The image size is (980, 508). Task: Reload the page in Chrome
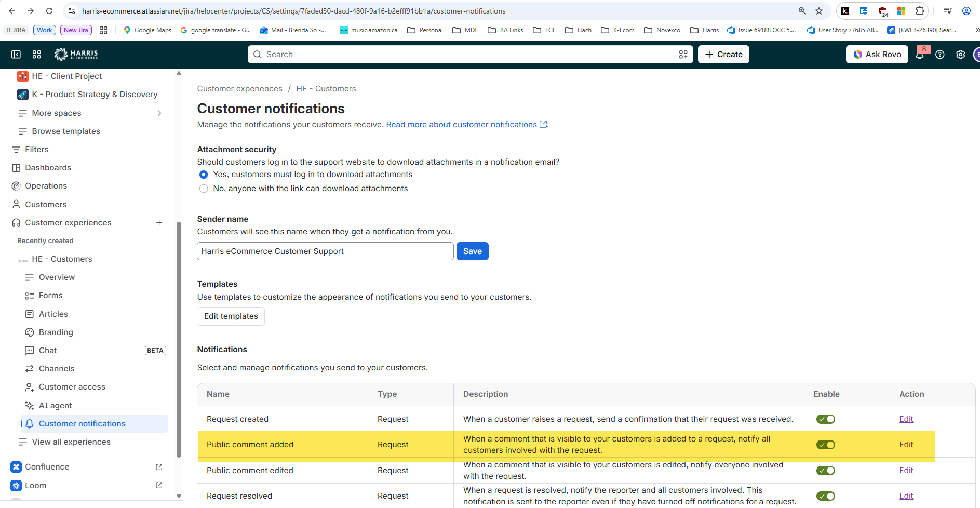[49, 11]
